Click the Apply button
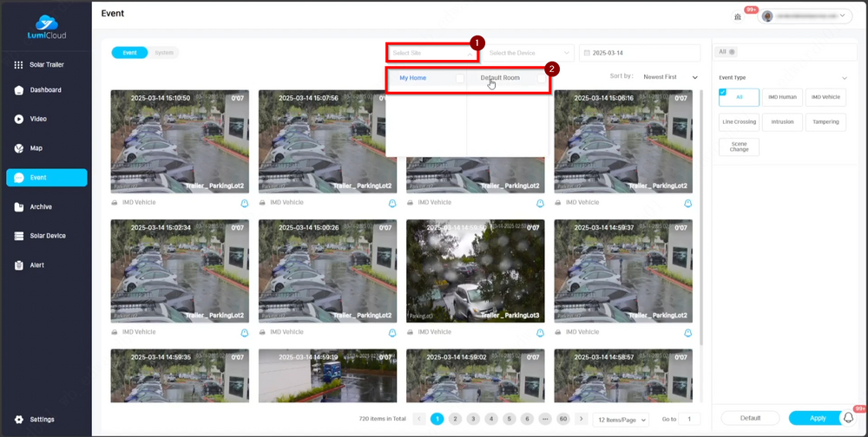 (x=818, y=418)
